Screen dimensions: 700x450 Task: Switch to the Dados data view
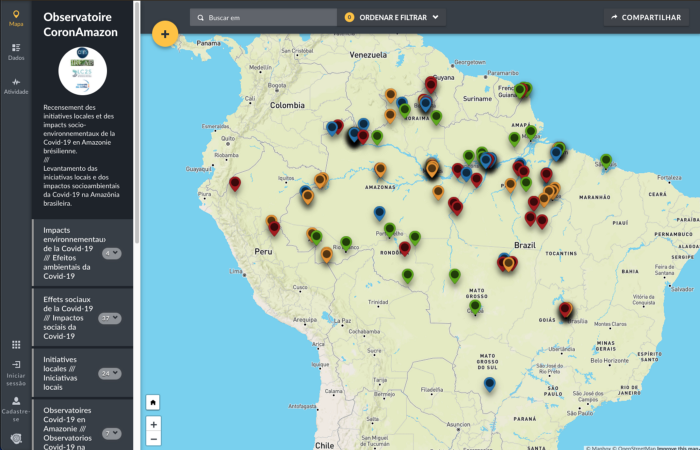click(x=16, y=52)
